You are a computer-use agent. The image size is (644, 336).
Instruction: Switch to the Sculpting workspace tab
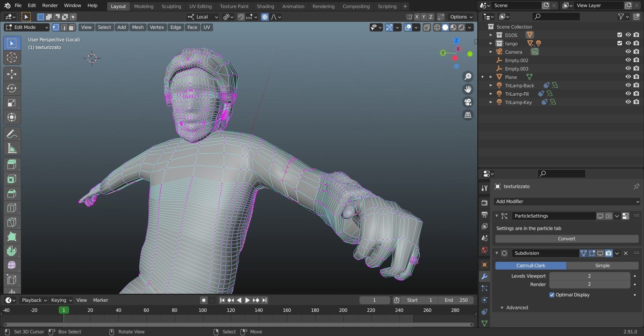coord(171,6)
